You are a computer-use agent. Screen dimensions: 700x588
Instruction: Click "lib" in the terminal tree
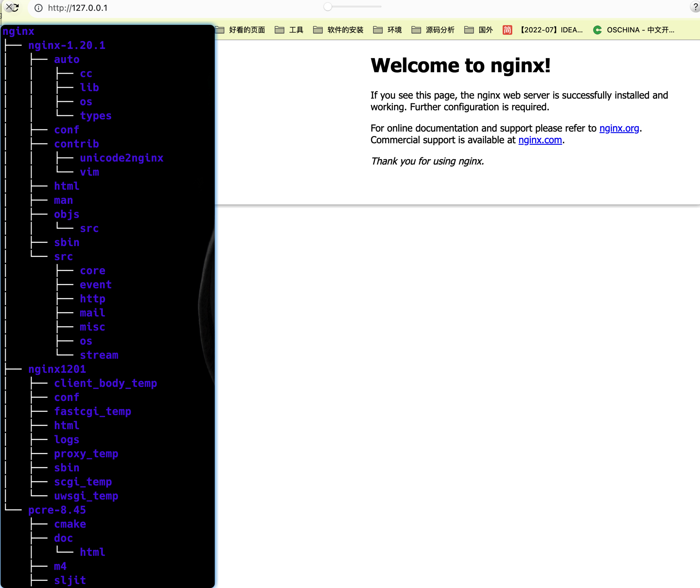tap(89, 87)
